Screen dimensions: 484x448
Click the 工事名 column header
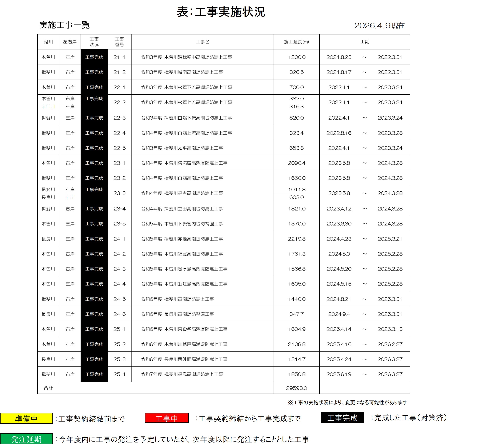pyautogui.click(x=202, y=42)
